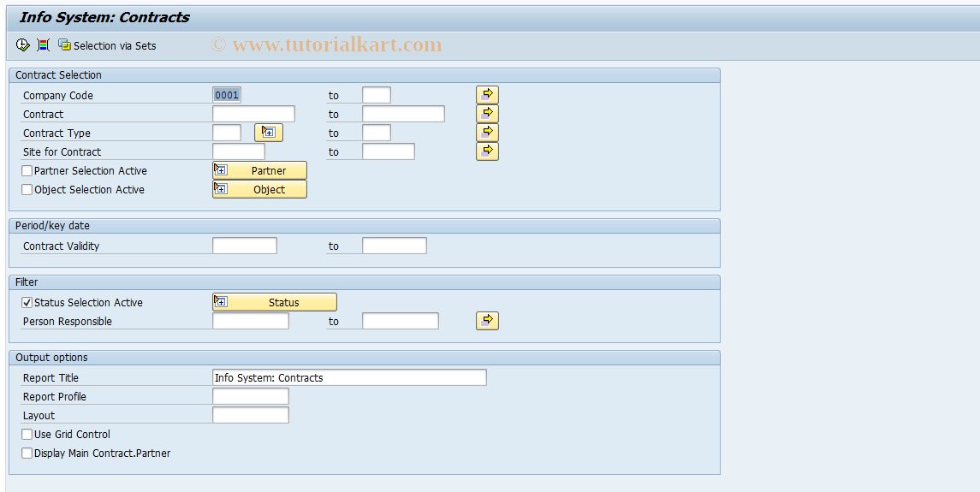The height and width of the screenshot is (492, 980).
Task: Click the Contract Validity label
Action: tap(62, 246)
